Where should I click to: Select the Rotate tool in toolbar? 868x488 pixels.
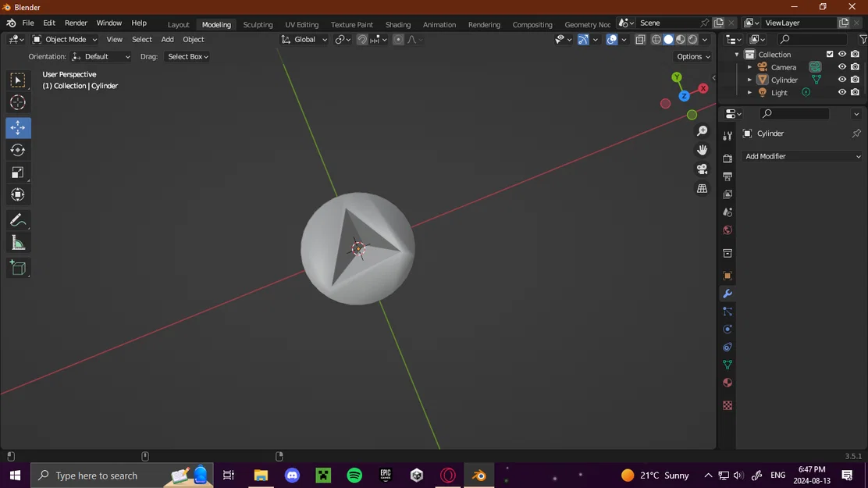tap(18, 150)
